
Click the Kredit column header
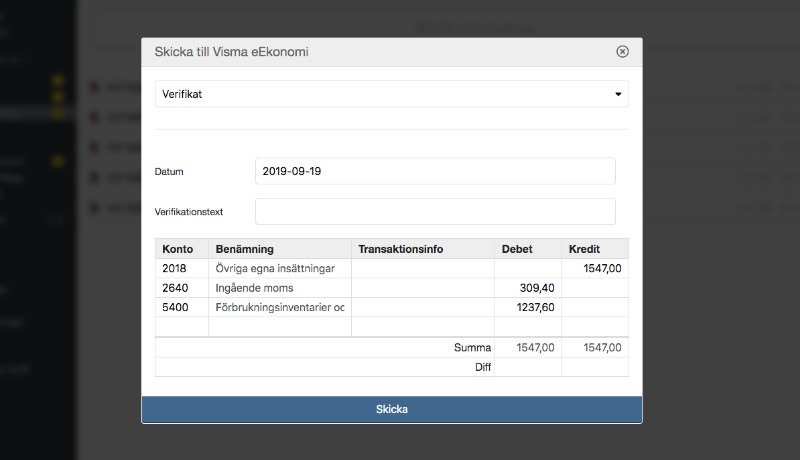coord(595,249)
